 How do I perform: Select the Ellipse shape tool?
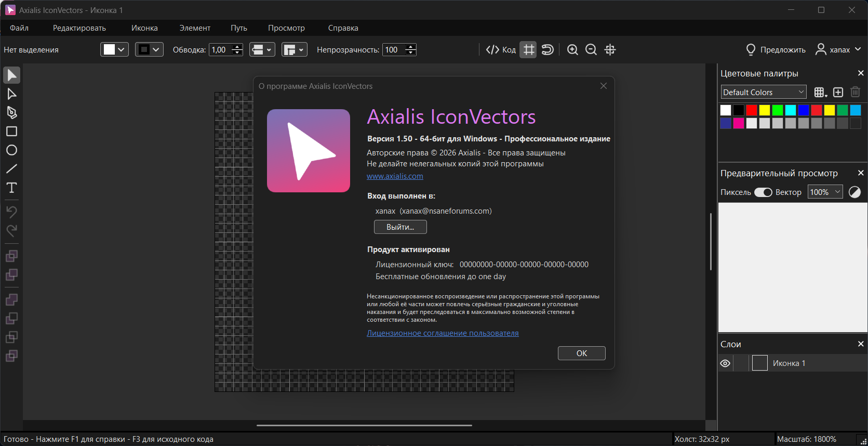click(x=11, y=150)
